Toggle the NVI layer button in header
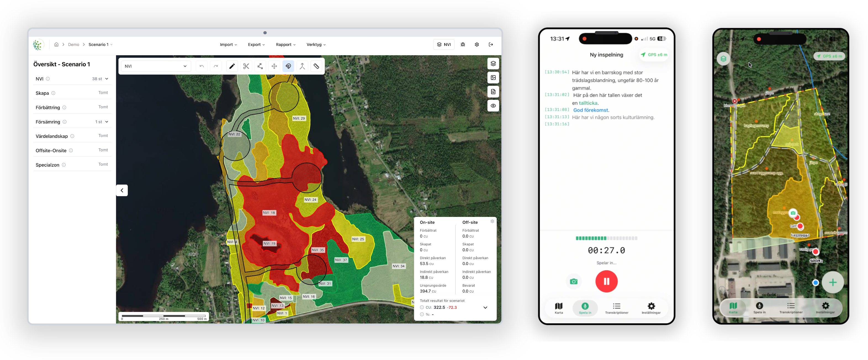The height and width of the screenshot is (360, 868). tap(444, 44)
